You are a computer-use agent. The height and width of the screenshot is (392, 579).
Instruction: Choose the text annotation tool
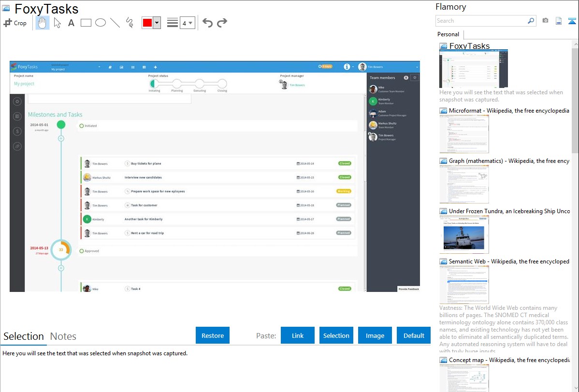click(71, 23)
